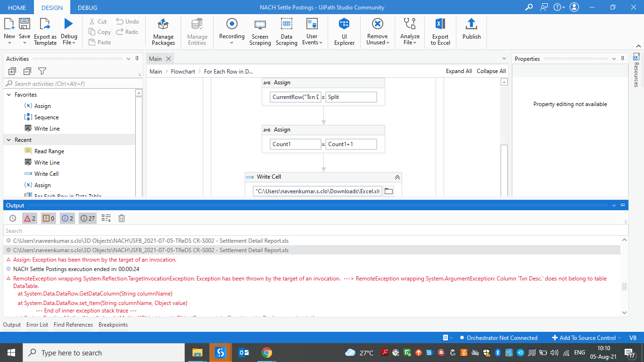The image size is (644, 362).
Task: Click the Output panel vertical scrollbar thumb
Action: coord(624,287)
